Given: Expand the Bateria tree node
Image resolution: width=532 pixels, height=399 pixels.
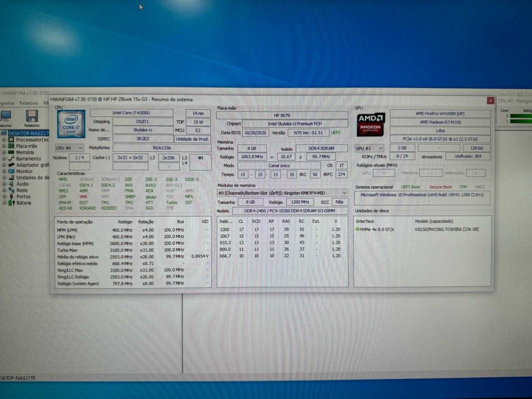Looking at the screenshot, I should tap(4, 203).
